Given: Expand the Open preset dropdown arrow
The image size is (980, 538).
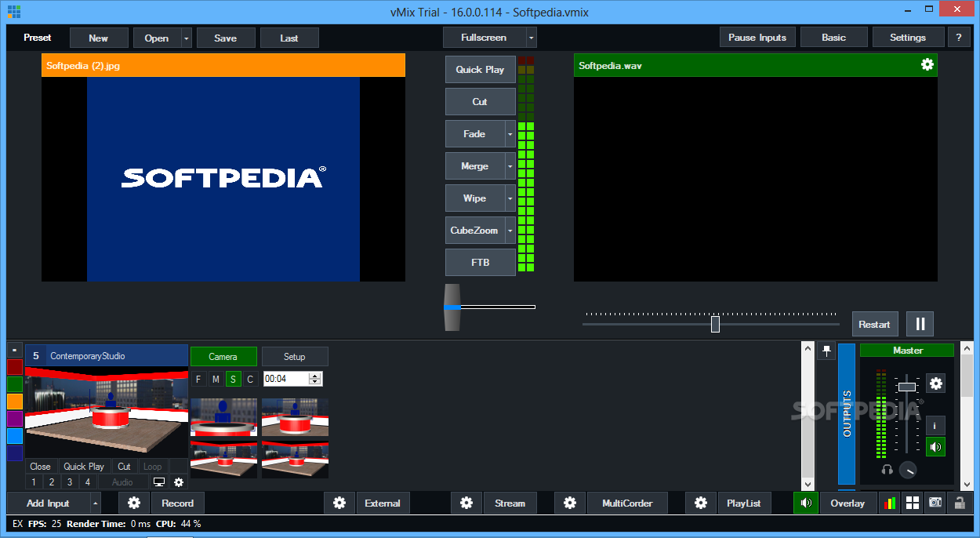Looking at the screenshot, I should tap(186, 38).
